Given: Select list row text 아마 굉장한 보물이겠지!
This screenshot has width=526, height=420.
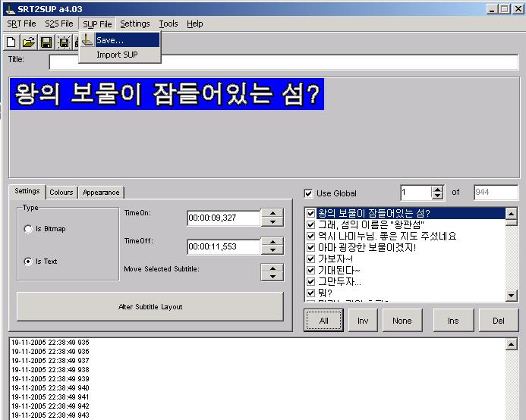Looking at the screenshot, I should pyautogui.click(x=367, y=247).
